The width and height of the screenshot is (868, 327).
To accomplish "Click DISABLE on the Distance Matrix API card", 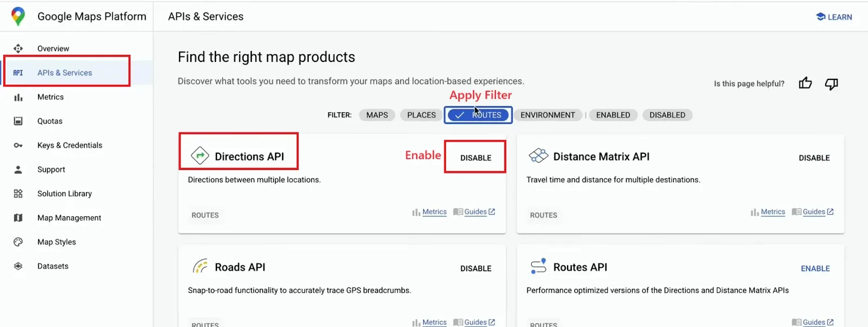I will coord(814,158).
